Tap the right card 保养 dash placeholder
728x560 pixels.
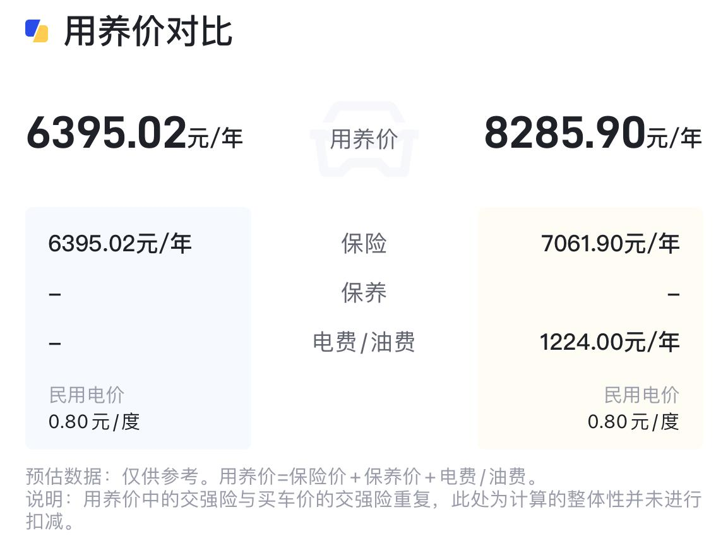coord(673,294)
